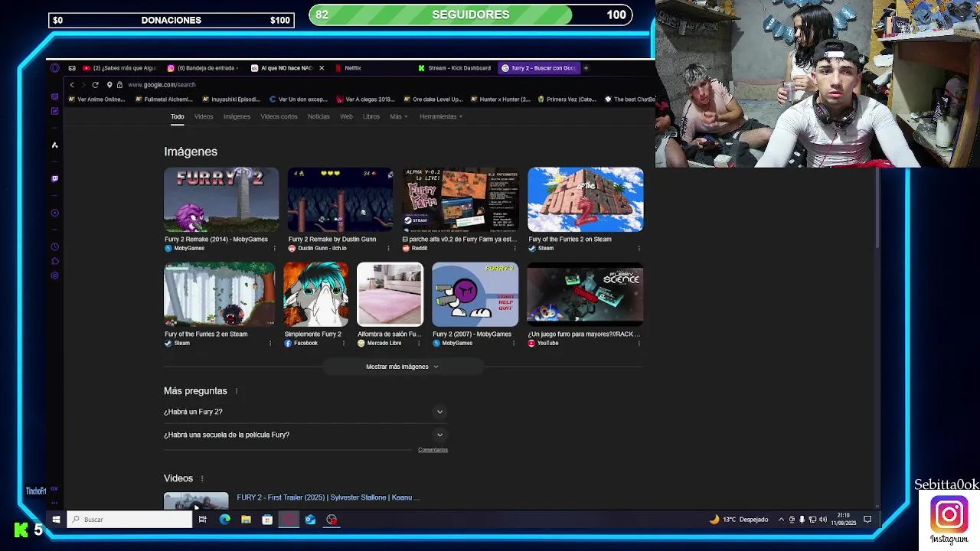Screen dimensions: 980x551
Task: Expand '¿Habrá una secuela de la película Fury?'
Action: click(305, 435)
